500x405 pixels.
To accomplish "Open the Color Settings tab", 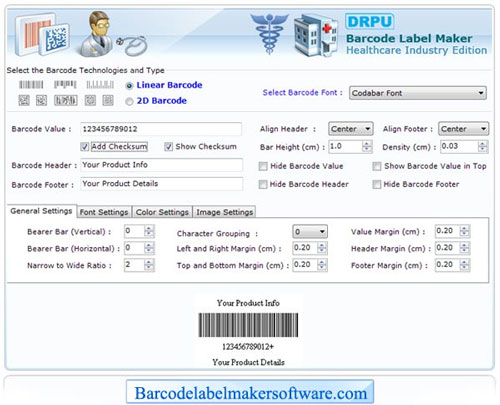I will [x=162, y=212].
